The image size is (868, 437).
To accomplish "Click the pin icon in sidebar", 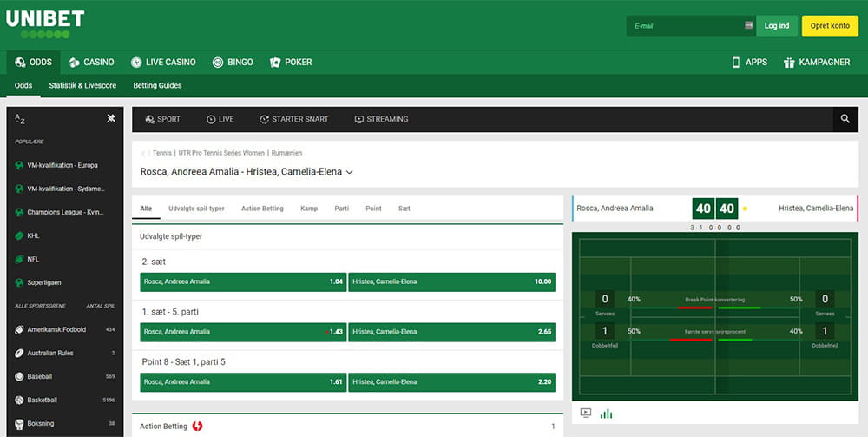I will pos(111,118).
